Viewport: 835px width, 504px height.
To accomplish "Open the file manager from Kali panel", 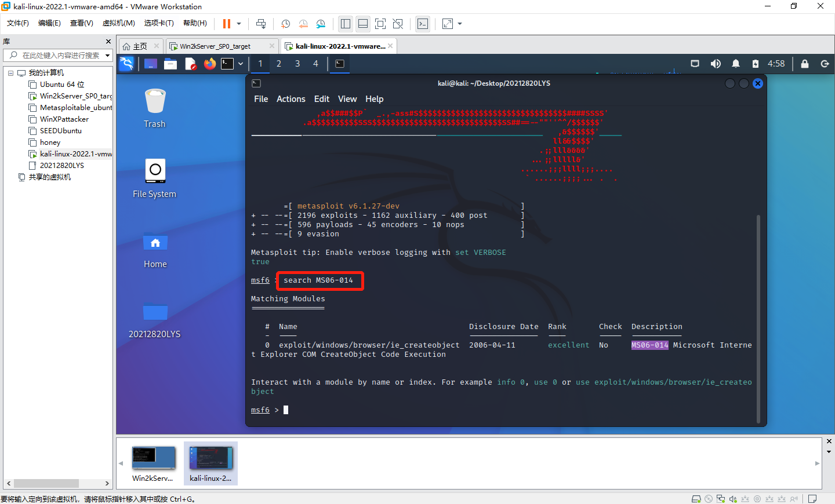I will click(x=170, y=64).
